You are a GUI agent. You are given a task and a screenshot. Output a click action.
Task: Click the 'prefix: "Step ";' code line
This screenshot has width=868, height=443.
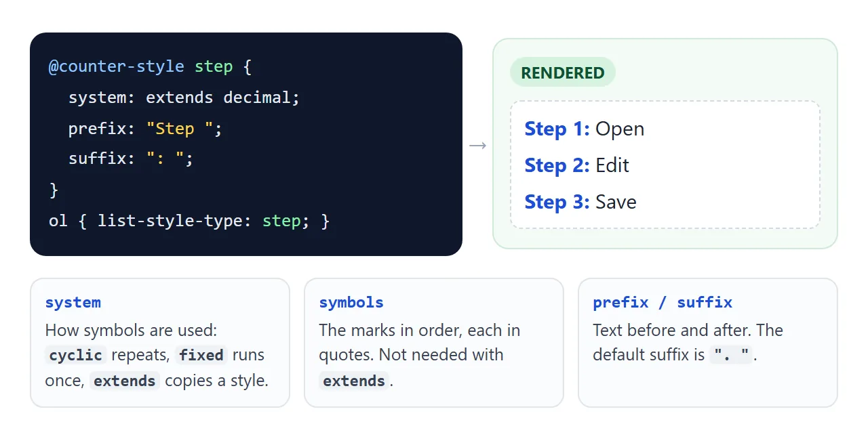click(x=145, y=129)
